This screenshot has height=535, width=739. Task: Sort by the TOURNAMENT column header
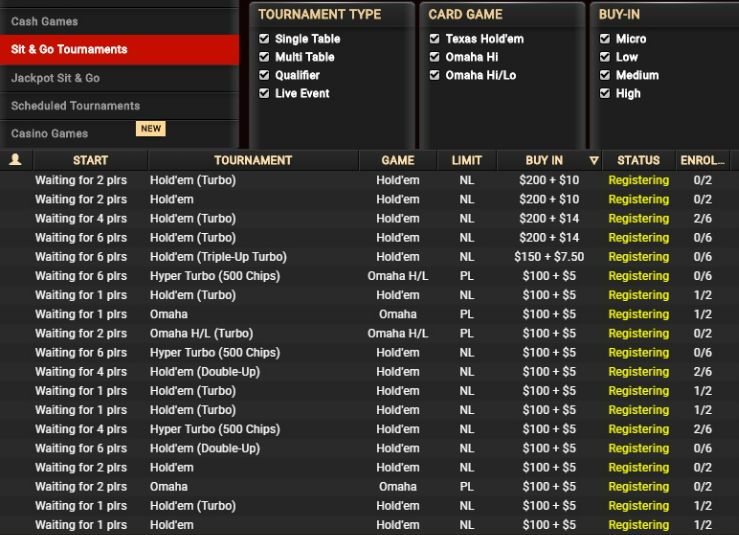(x=253, y=160)
